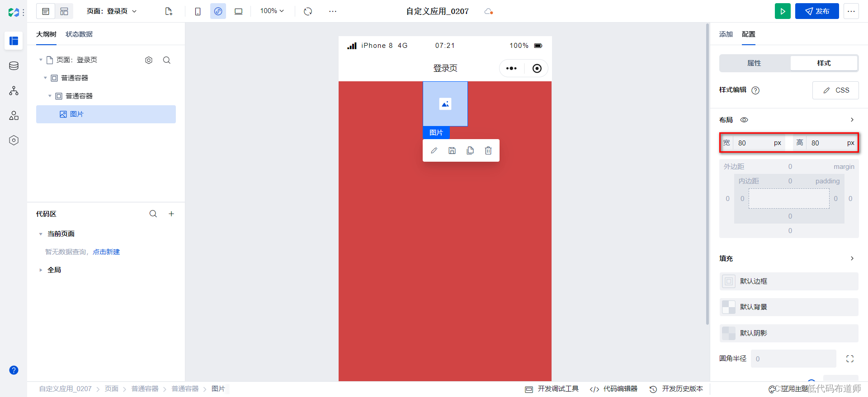Select the 图片 item in outline tree
This screenshot has width=868, height=397.
pyautogui.click(x=106, y=114)
